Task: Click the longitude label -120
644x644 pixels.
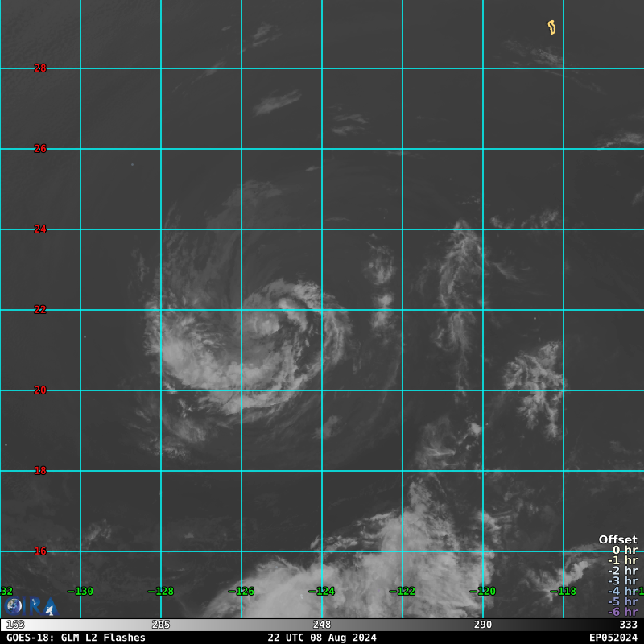Action: (483, 592)
